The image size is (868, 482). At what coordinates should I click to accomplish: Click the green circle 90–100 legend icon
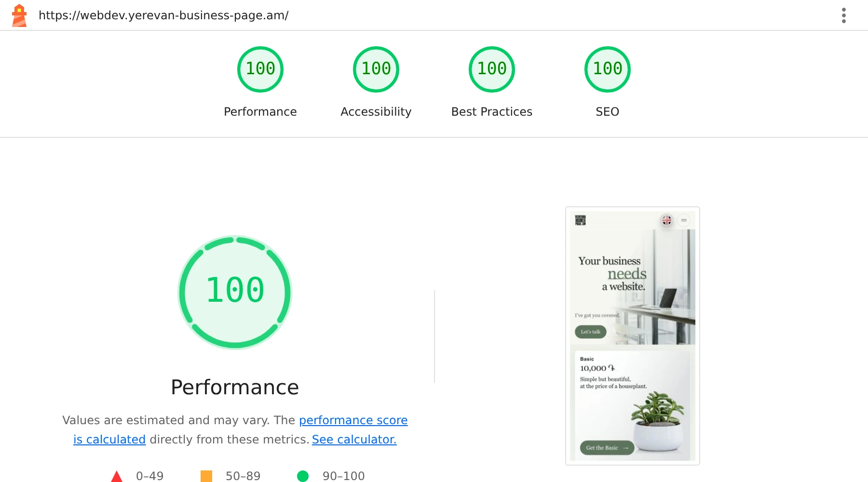click(x=303, y=476)
